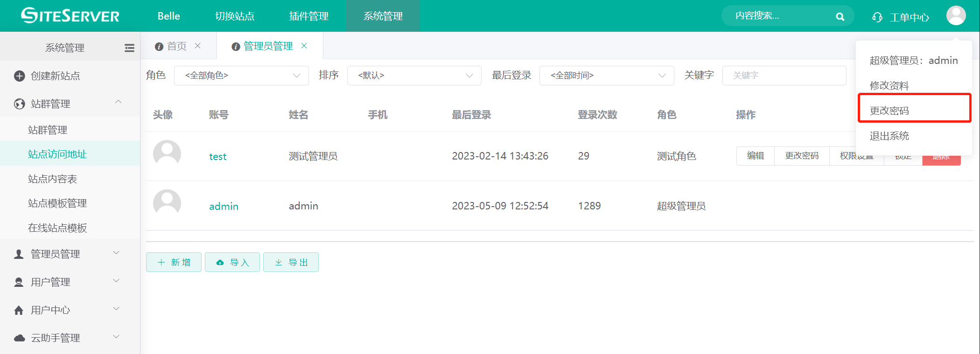The image size is (980, 354).
Task: Select 退出系统 in the user menu
Action: point(889,136)
